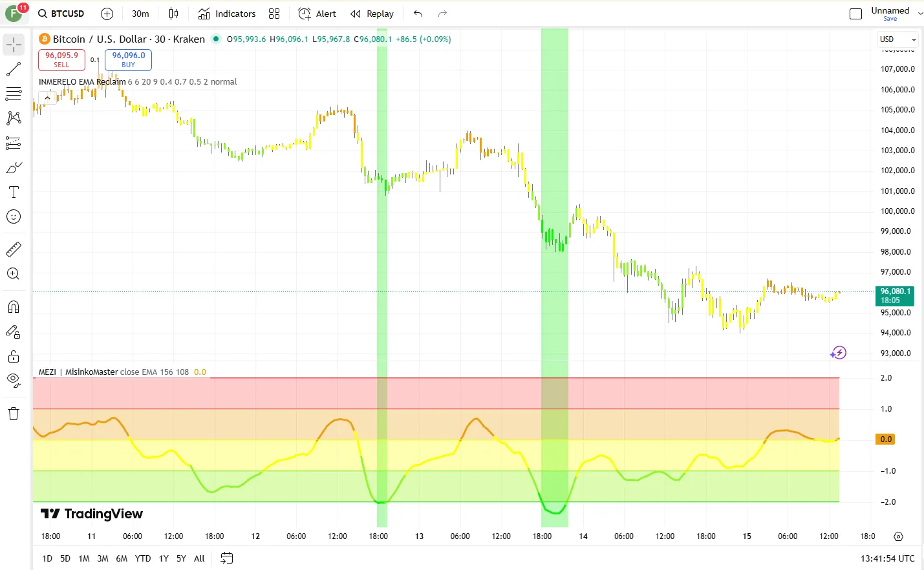Open the emoji and icons tool
The width and height of the screenshot is (924, 570).
coord(14,216)
